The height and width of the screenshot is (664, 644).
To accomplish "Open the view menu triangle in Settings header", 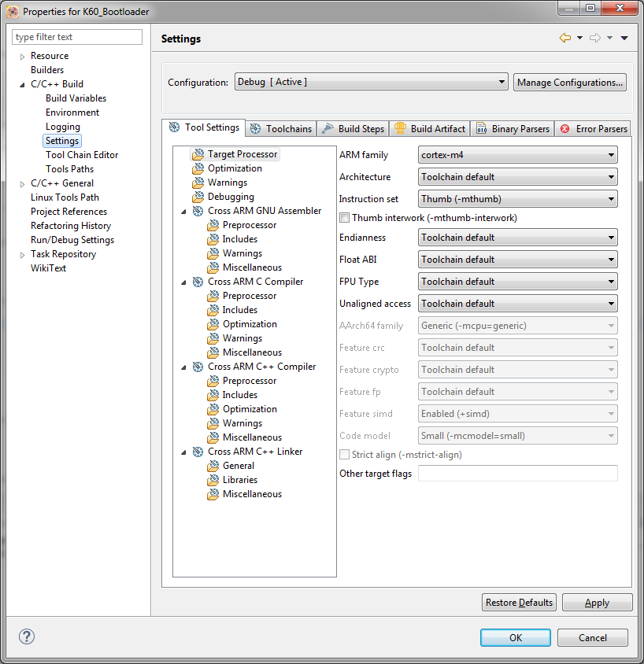I will pyautogui.click(x=624, y=38).
